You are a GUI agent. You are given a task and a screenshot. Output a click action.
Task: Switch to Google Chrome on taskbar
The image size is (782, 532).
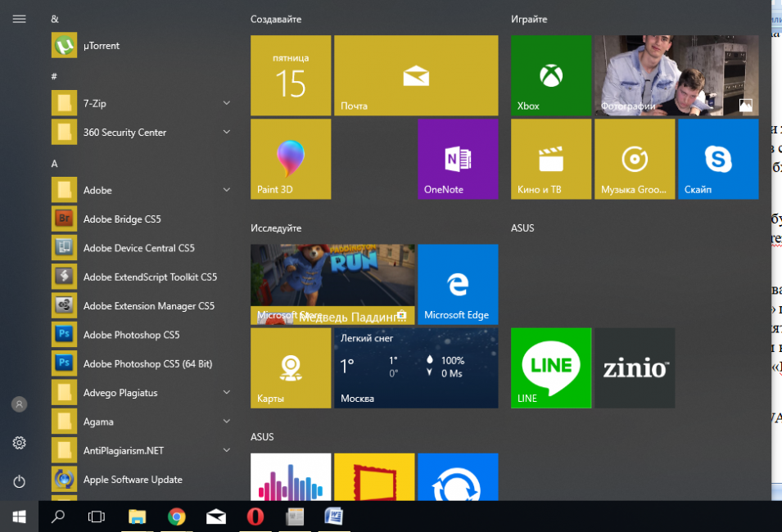[177, 516]
